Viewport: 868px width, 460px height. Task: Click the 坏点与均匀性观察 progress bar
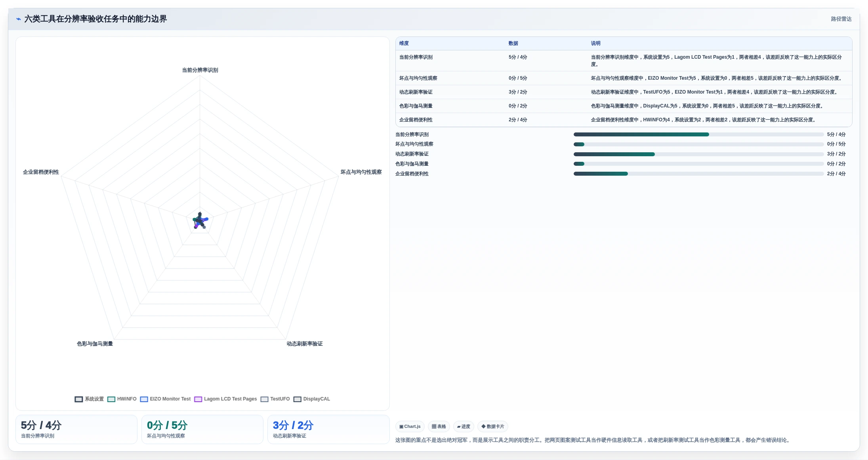click(698, 144)
